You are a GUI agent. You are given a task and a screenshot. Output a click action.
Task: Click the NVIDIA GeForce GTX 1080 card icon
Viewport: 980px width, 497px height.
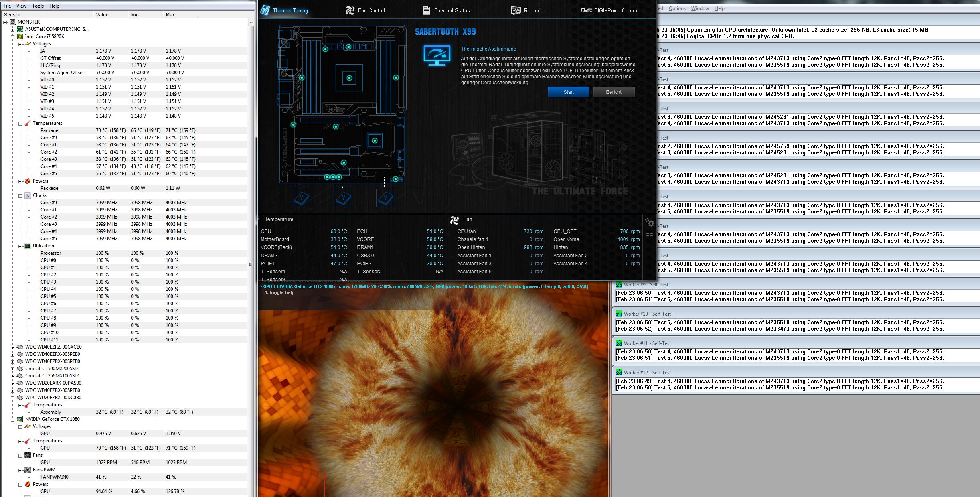pos(20,419)
